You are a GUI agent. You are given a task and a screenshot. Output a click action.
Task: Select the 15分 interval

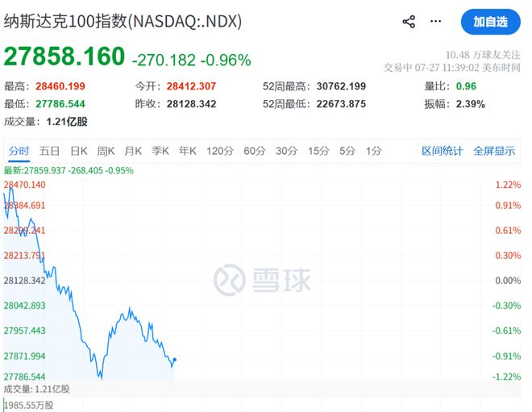point(318,151)
